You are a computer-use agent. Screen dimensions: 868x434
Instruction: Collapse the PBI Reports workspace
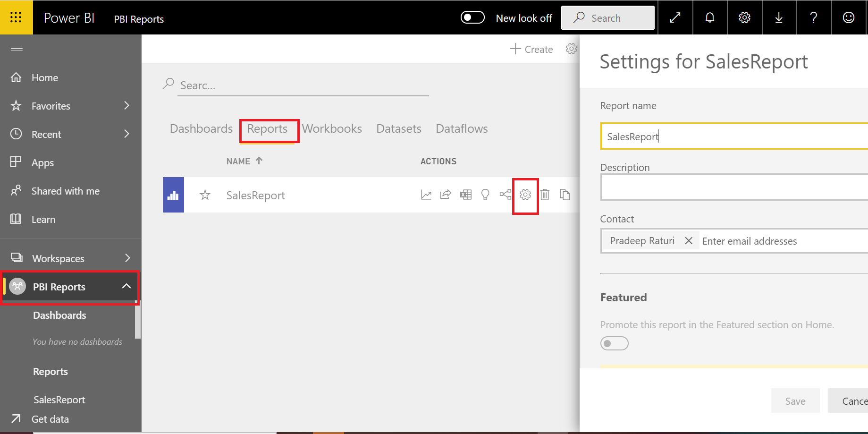pos(126,286)
